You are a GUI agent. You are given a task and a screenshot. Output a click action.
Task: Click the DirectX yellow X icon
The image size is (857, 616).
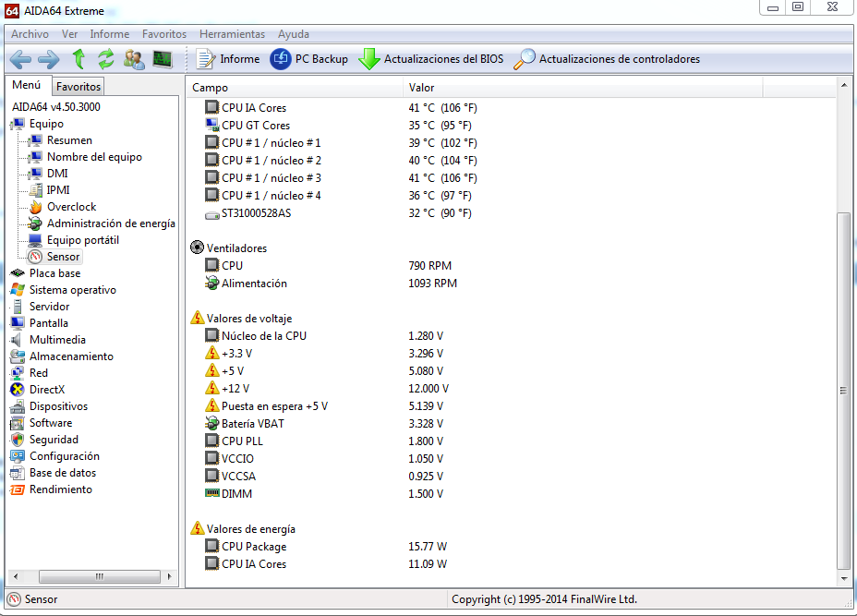18,390
